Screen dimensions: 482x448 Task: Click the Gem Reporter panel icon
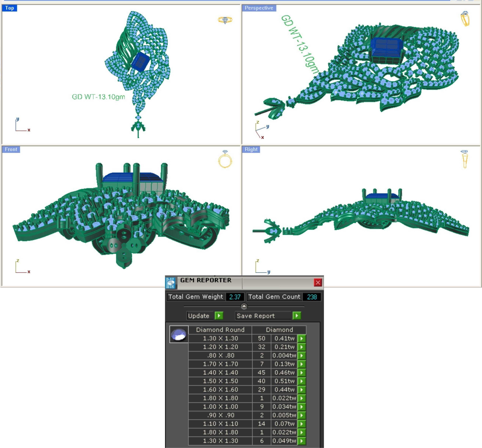point(171,283)
